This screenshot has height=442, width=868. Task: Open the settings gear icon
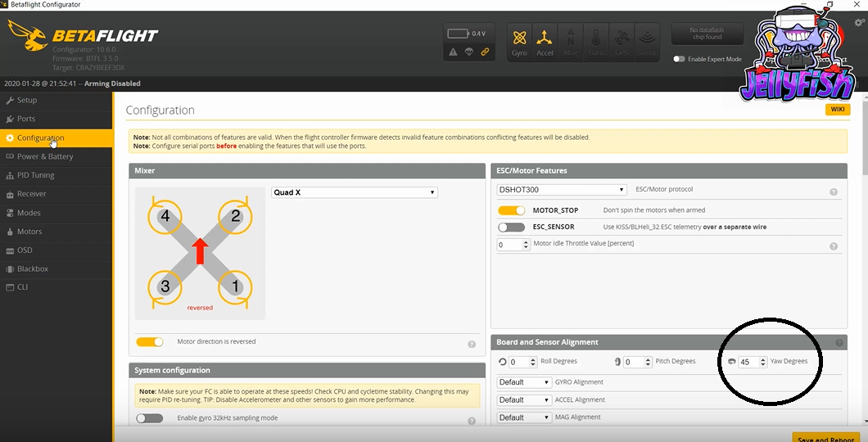[x=859, y=23]
